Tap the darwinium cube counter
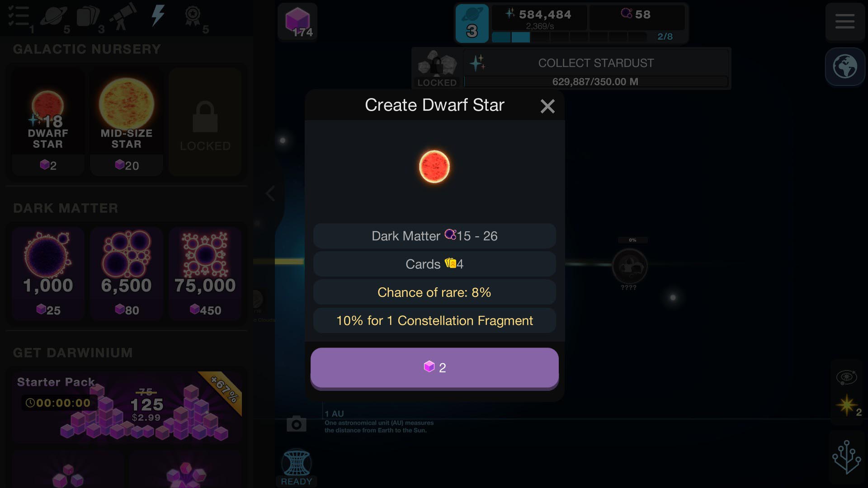The width and height of the screenshot is (868, 488). 297,22
